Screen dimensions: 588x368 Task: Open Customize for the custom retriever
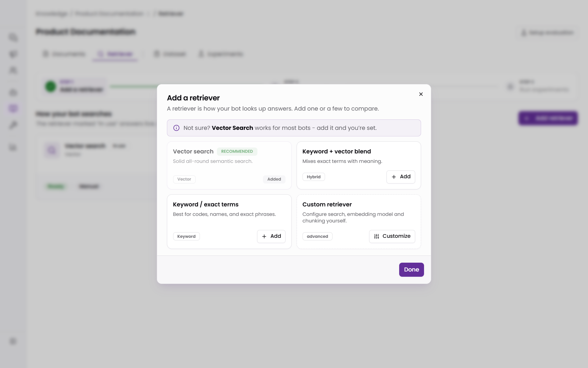tap(392, 237)
